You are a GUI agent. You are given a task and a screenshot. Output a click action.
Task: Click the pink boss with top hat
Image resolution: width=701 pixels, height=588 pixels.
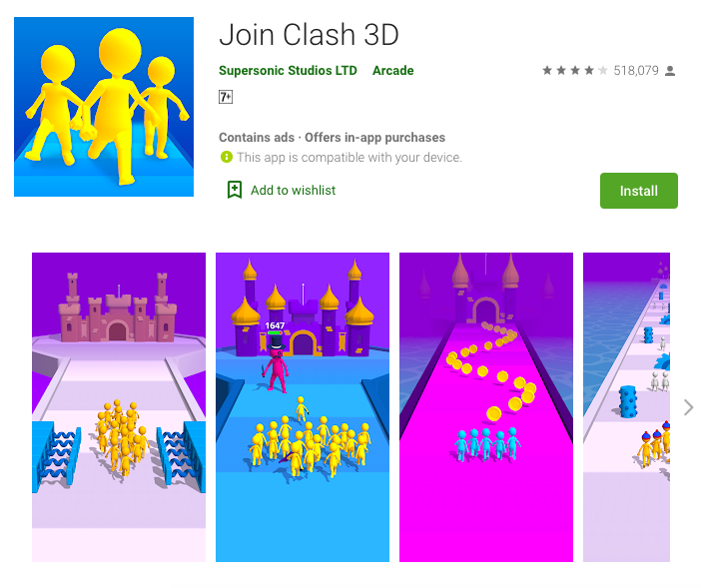pos(276,362)
